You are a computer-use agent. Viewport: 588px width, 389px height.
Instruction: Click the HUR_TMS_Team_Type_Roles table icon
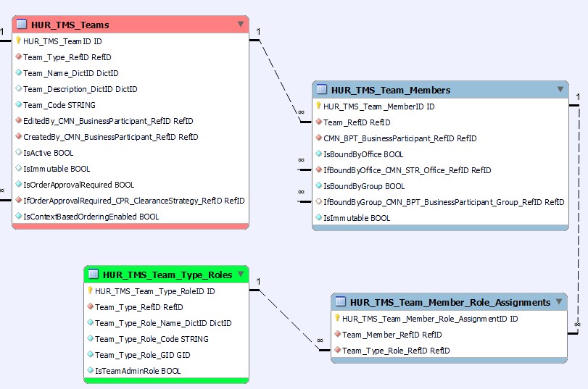[x=94, y=275]
